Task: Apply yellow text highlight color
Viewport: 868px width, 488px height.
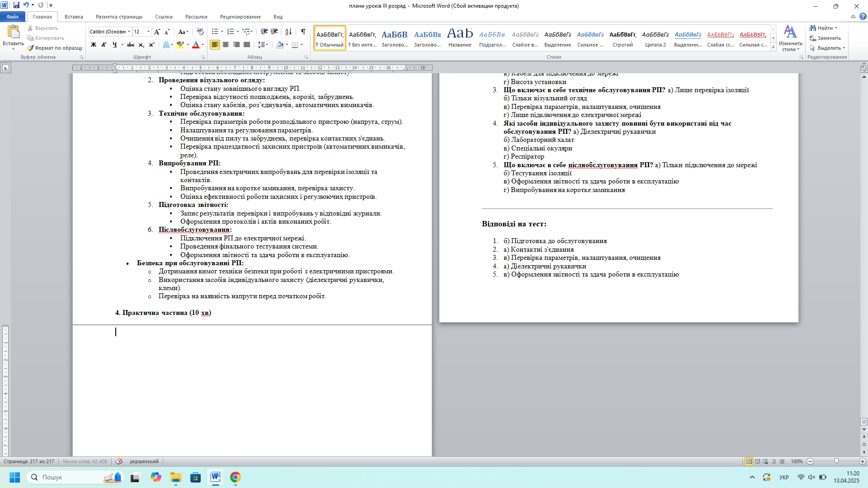Action: (x=180, y=45)
